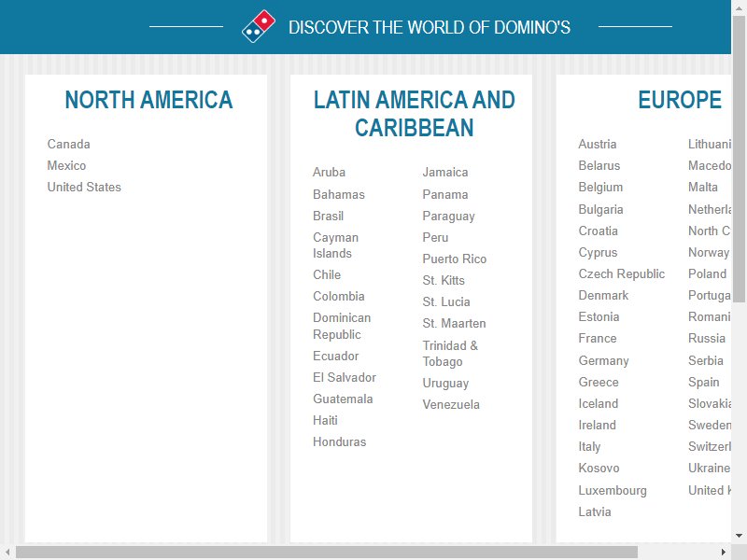Click the Denmark link
This screenshot has height=560, width=747.
pyautogui.click(x=603, y=295)
